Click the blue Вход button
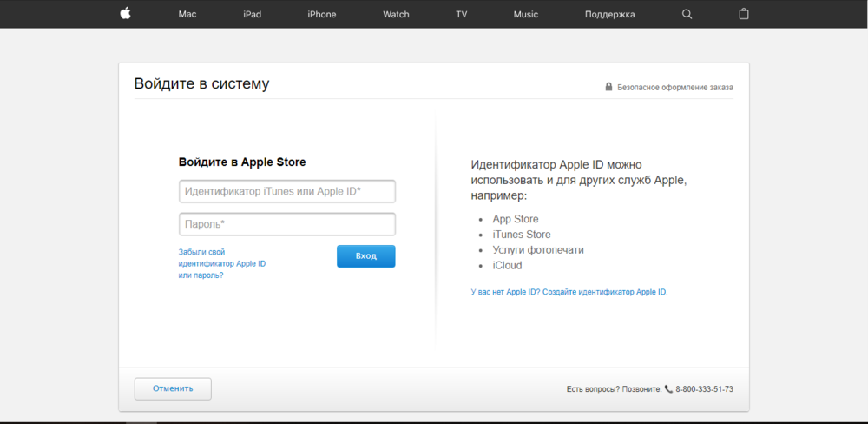Screen dimensions: 868x424 366,256
